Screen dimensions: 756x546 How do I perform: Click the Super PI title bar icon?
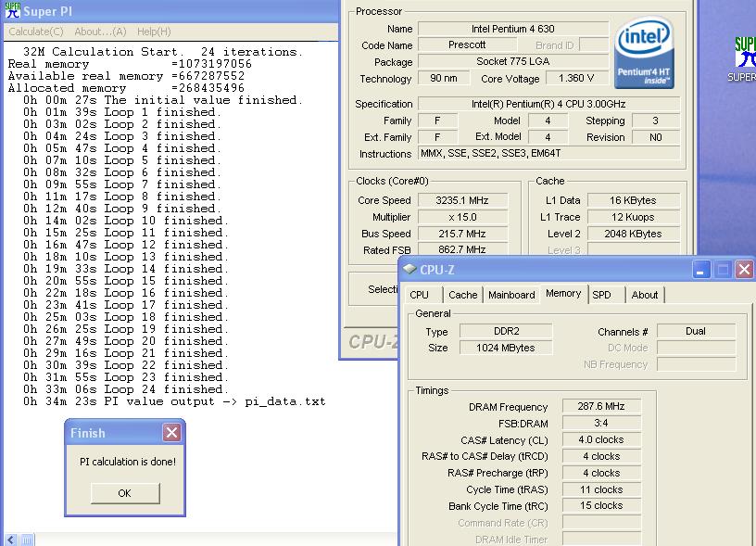pos(13,10)
